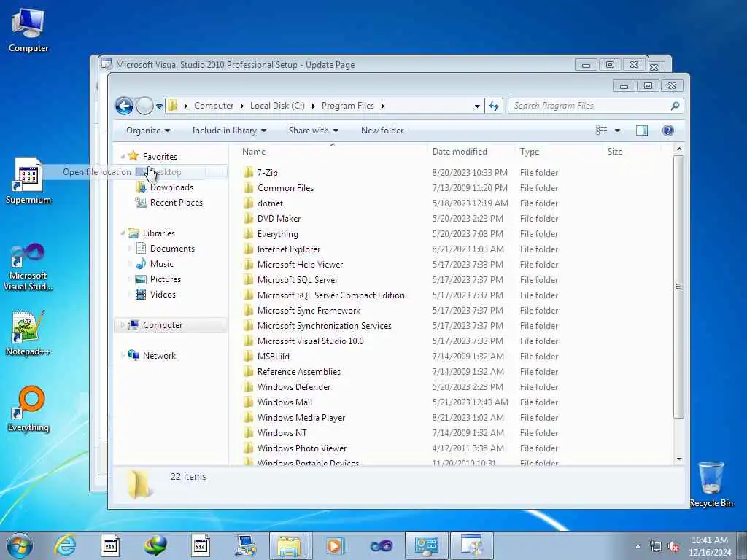This screenshot has width=747, height=560.
Task: Click the search magnifier icon
Action: pos(675,106)
